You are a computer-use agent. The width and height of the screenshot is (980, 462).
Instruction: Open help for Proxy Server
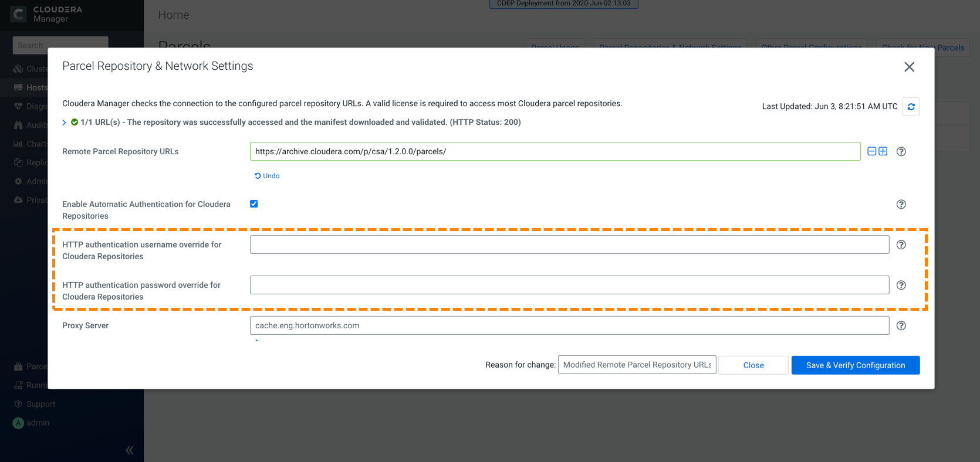pyautogui.click(x=901, y=326)
